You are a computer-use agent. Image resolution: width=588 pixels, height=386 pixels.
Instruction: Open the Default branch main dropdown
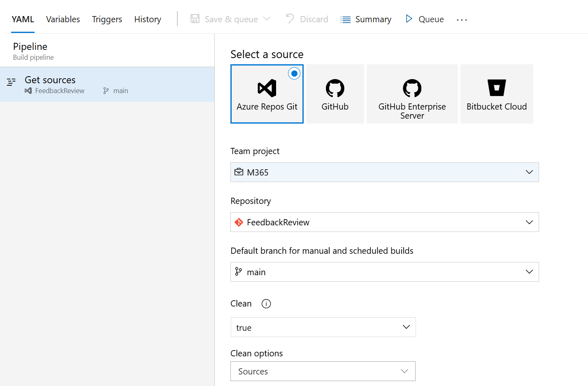385,272
